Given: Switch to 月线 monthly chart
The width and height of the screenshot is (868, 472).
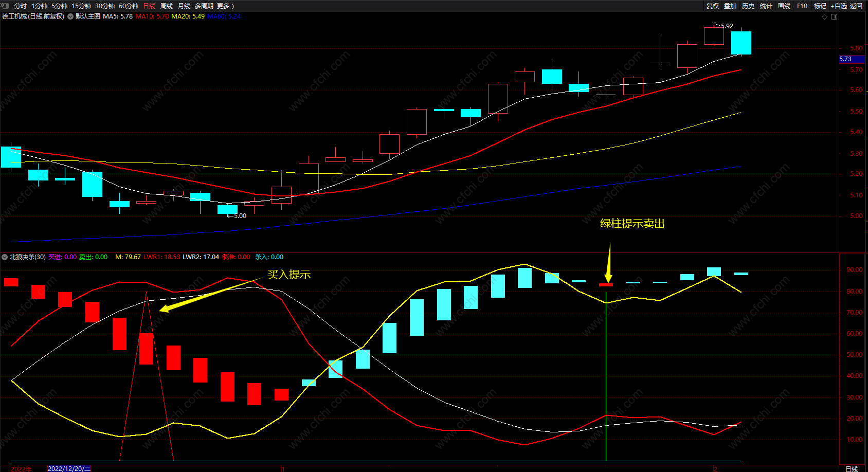Looking at the screenshot, I should 184,6.
